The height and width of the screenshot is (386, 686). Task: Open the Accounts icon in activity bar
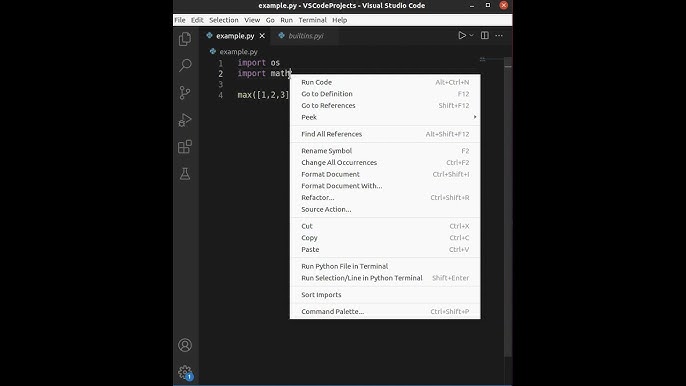pyautogui.click(x=185, y=345)
